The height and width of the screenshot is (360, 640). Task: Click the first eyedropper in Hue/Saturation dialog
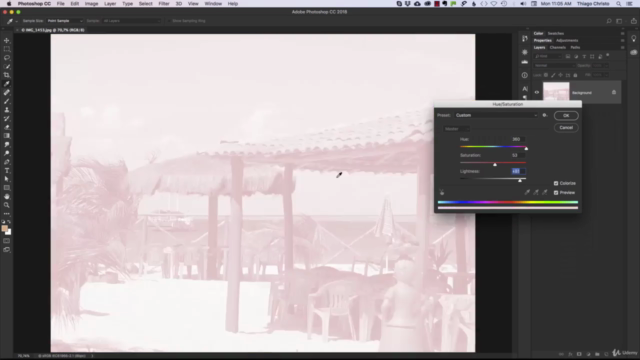pos(527,192)
